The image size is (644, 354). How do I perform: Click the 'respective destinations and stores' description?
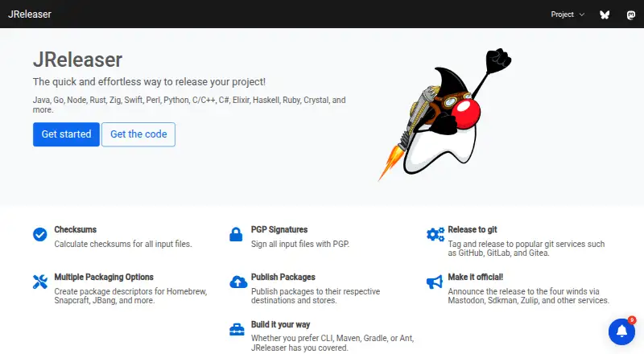click(316, 296)
